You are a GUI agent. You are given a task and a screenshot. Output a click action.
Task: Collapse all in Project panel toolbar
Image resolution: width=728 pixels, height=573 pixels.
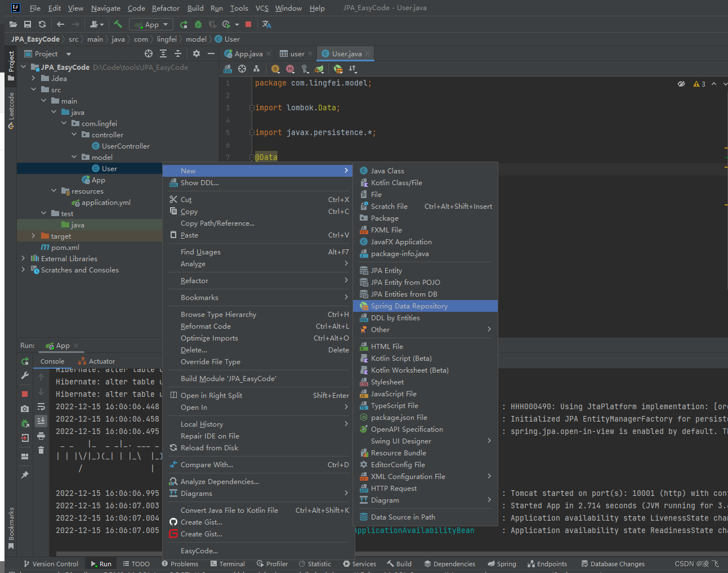click(178, 53)
